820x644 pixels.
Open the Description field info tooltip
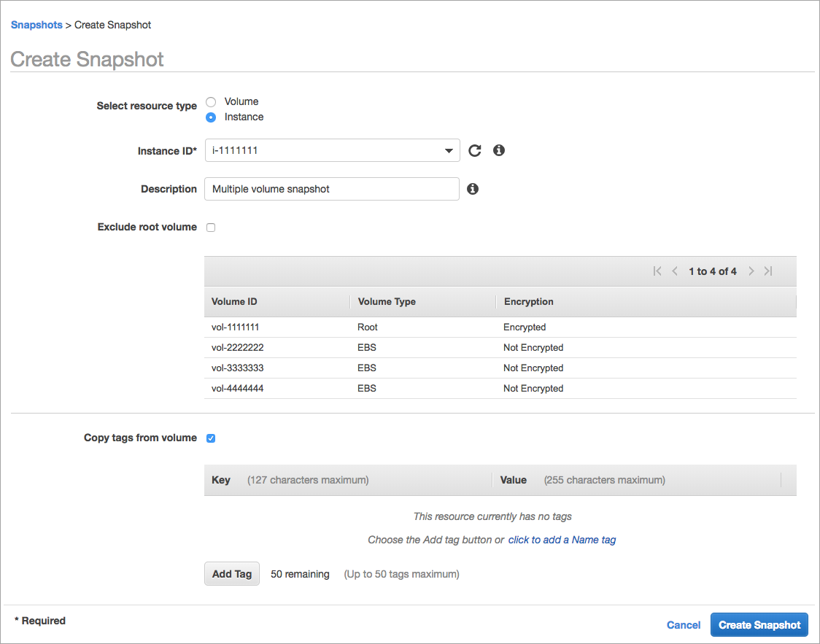tap(473, 188)
